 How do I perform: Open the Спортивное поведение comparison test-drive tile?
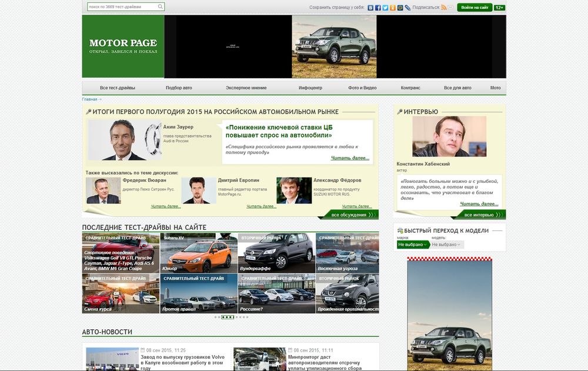(121, 253)
